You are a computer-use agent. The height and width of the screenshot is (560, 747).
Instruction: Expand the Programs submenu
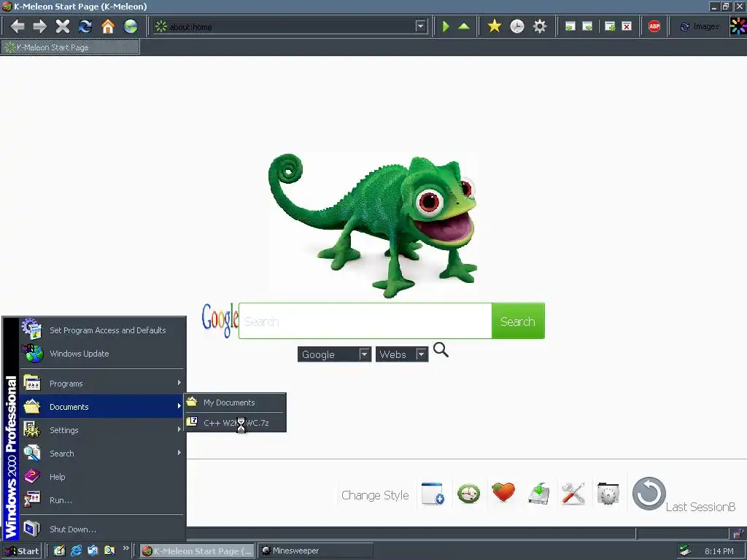pos(102,384)
